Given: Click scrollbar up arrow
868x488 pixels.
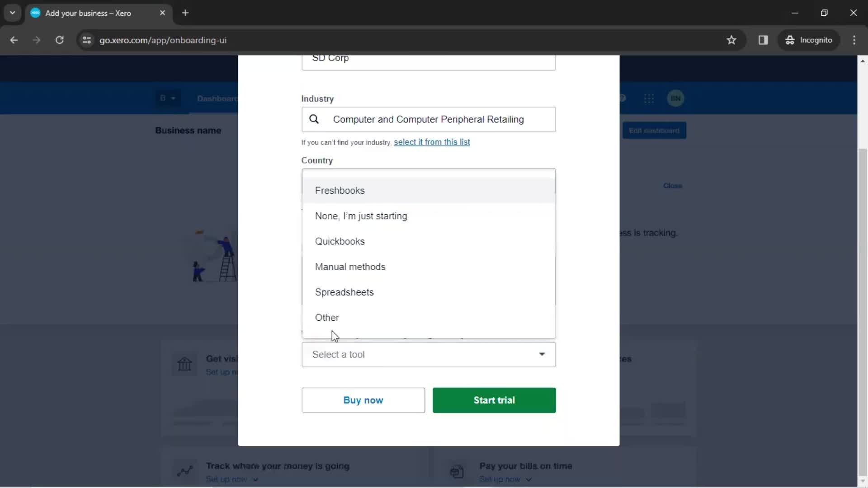Looking at the screenshot, I should pyautogui.click(x=863, y=61).
